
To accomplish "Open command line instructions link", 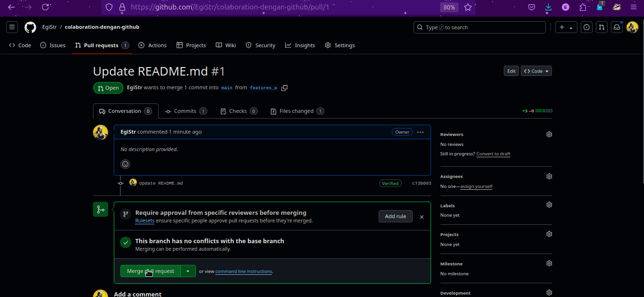I will (x=244, y=272).
